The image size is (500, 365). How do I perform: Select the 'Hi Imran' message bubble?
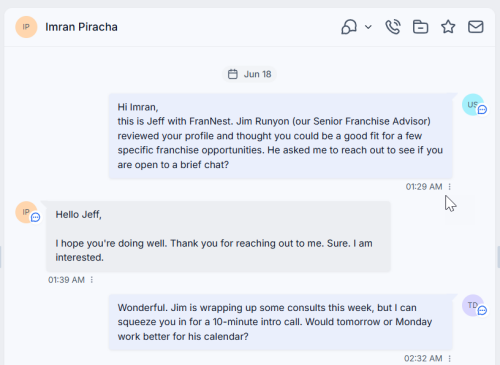click(x=281, y=136)
